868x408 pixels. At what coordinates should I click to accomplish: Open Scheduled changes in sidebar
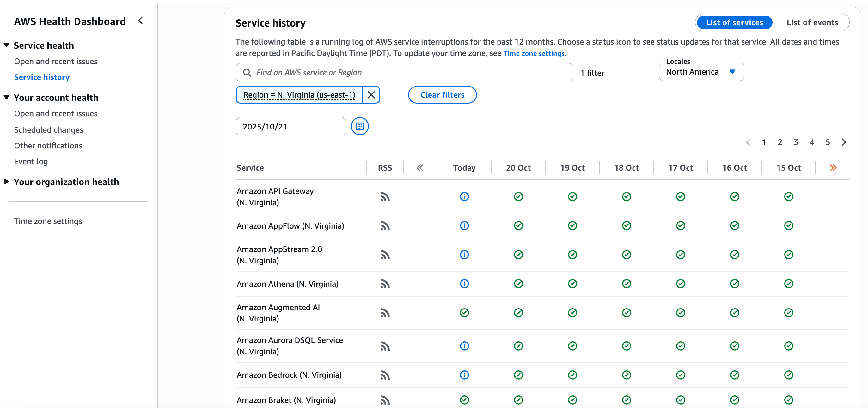(49, 129)
